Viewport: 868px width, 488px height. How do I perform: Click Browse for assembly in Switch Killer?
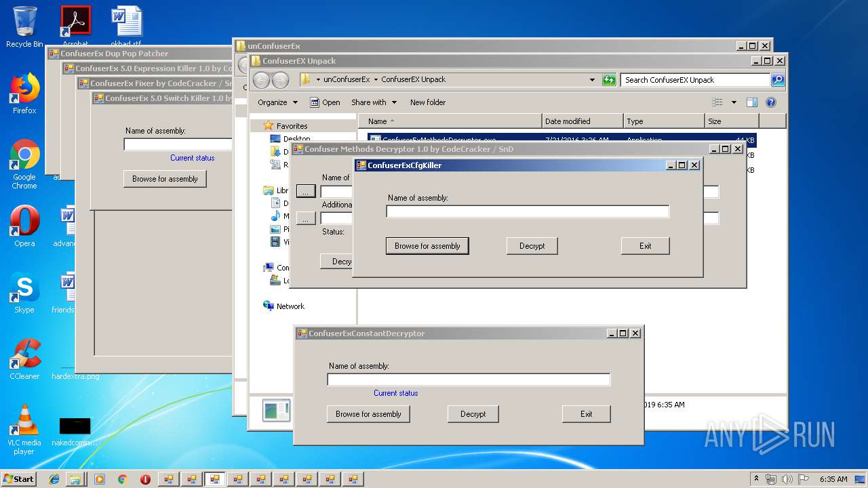pyautogui.click(x=165, y=179)
